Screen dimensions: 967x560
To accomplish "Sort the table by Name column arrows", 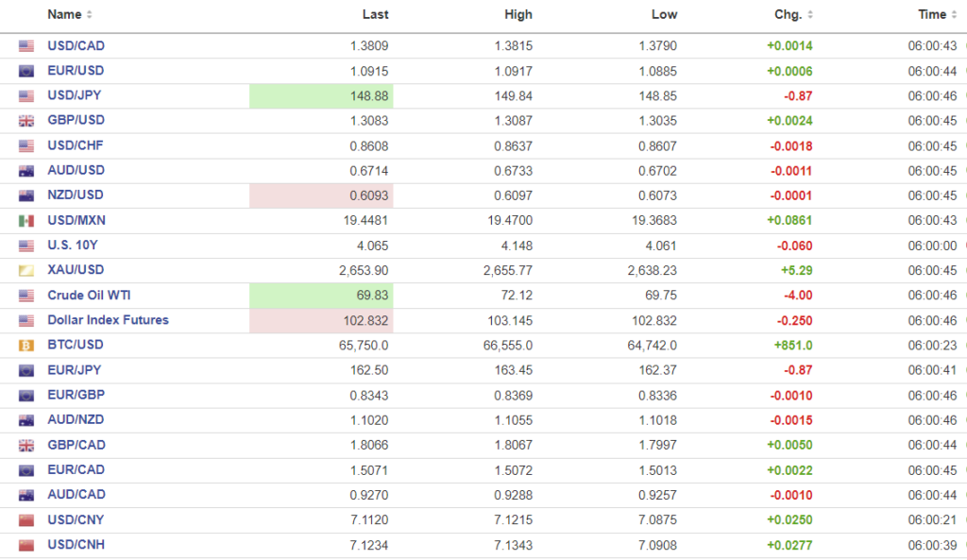I will pyautogui.click(x=90, y=15).
